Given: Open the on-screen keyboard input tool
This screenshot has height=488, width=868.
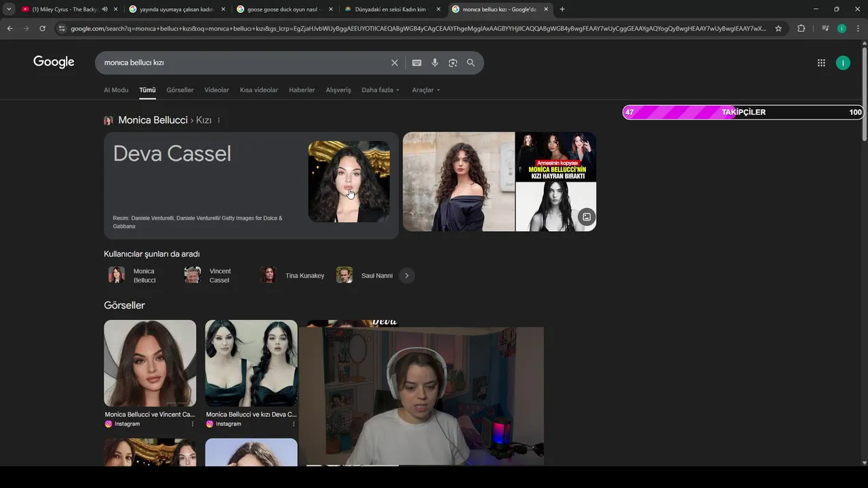Looking at the screenshot, I should click(x=416, y=63).
